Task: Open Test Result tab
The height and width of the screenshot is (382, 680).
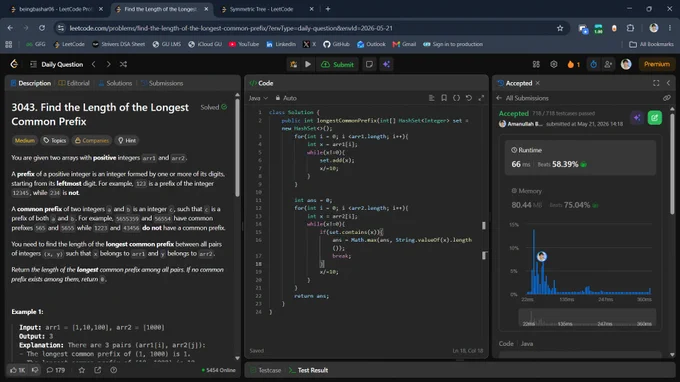Action: pos(308,370)
